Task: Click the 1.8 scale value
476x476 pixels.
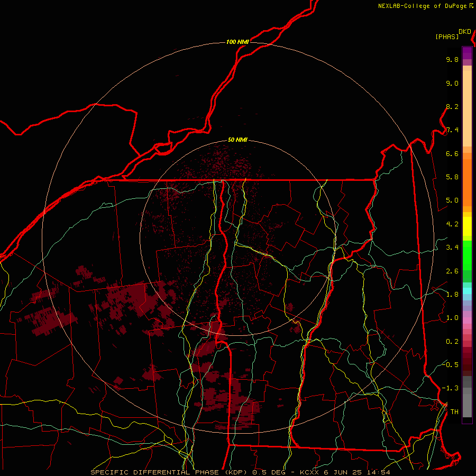Action: pyautogui.click(x=452, y=295)
